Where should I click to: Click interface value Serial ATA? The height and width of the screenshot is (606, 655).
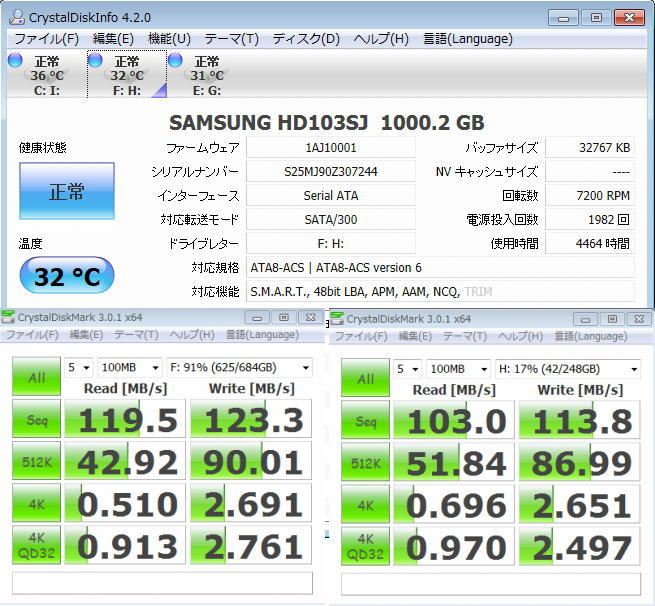click(331, 195)
